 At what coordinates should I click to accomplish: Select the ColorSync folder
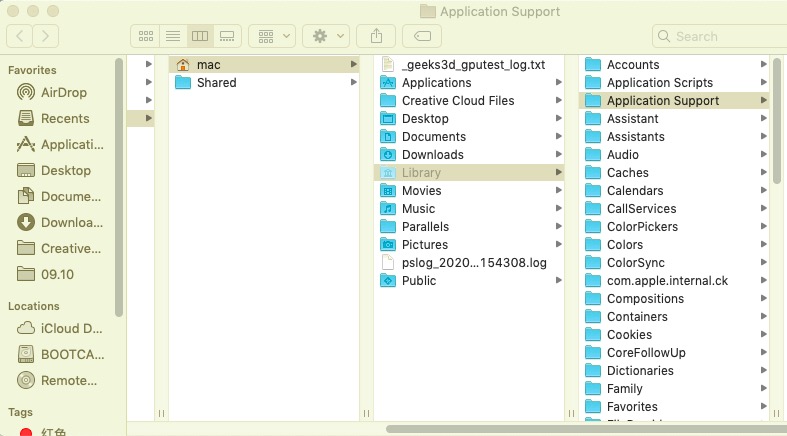pos(674,263)
